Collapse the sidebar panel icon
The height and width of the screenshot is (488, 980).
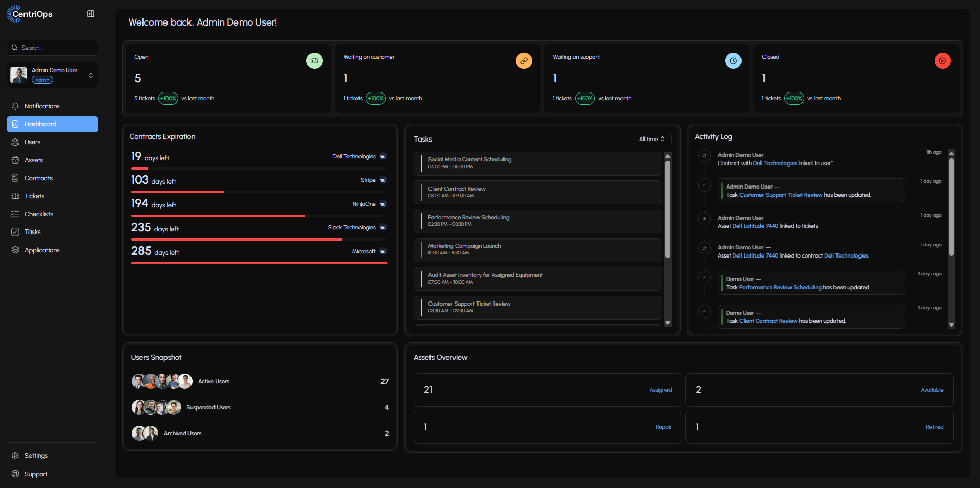91,14
